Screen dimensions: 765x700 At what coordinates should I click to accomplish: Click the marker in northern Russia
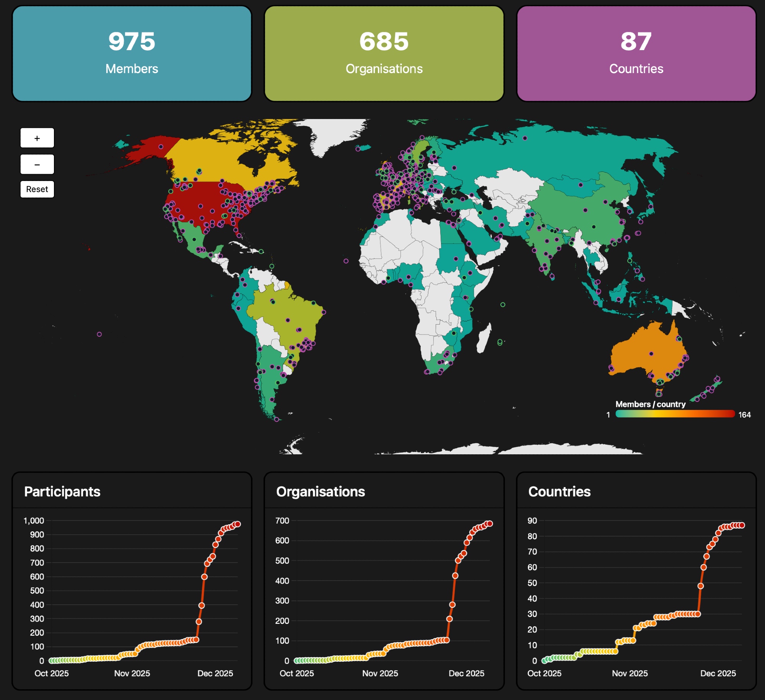point(525,138)
